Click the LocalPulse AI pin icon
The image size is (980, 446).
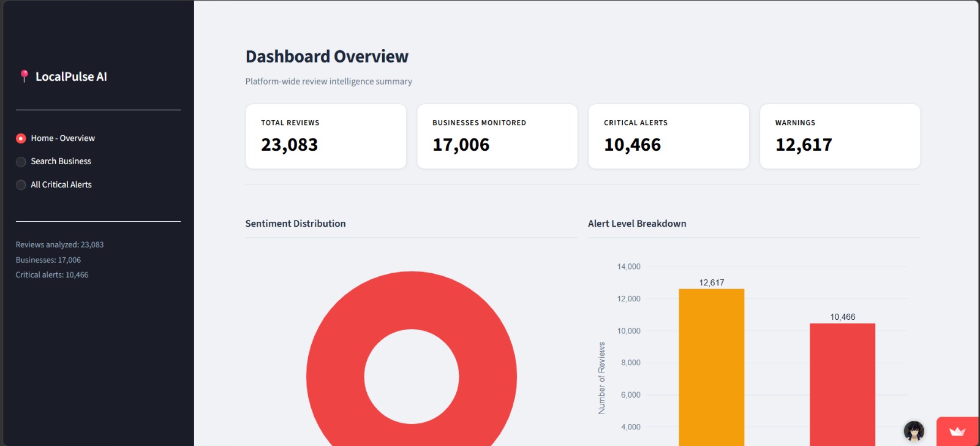[24, 76]
